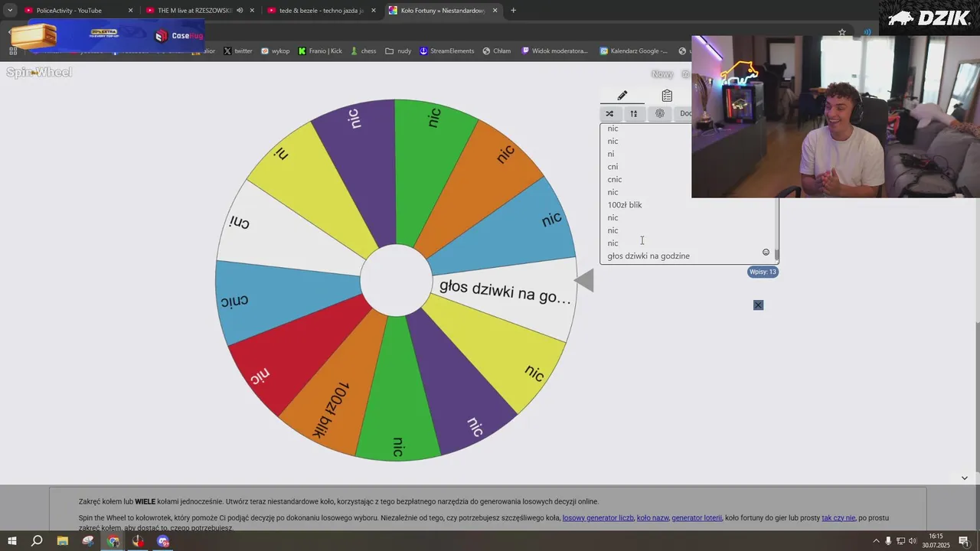
Task: Click the 'głos dziwki na go…' wheel slice
Action: (505, 293)
